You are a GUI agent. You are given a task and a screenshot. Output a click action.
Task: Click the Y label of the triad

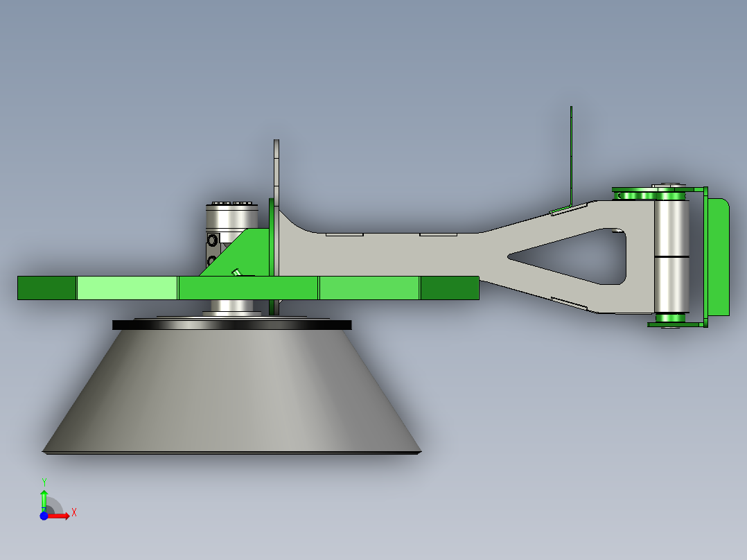(44, 482)
